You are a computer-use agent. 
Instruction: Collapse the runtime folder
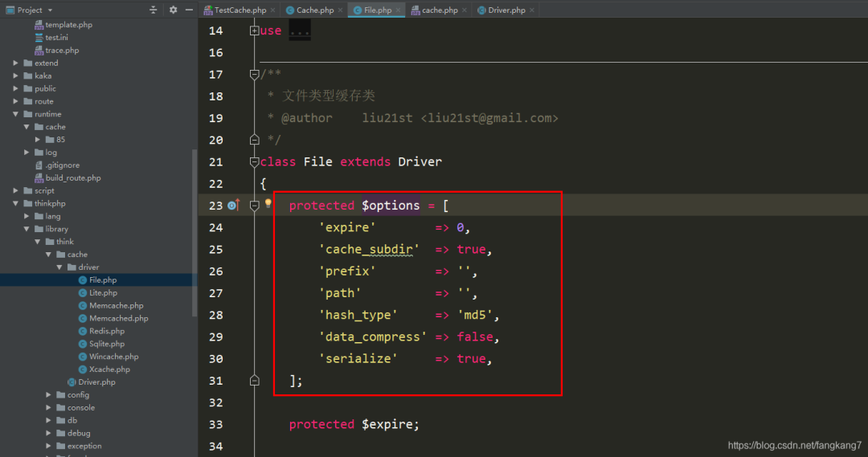pyautogui.click(x=15, y=114)
